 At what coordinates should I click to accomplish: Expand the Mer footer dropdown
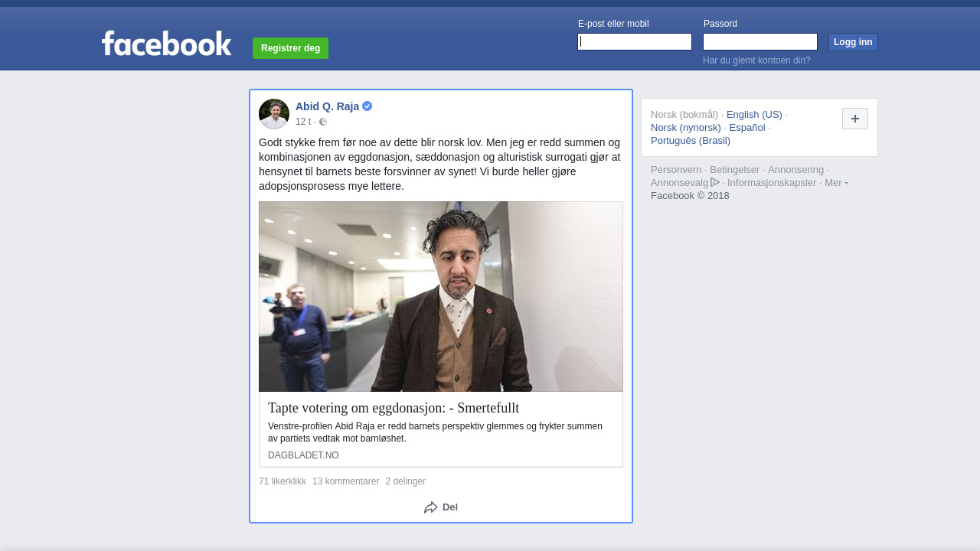pyautogui.click(x=836, y=183)
